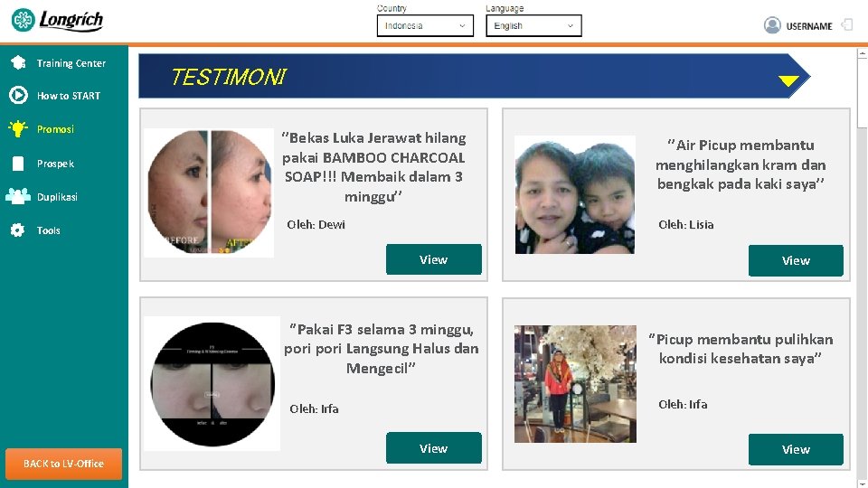This screenshot has height=488, width=868.
Task: View Irfa's F3 pores testimonial
Action: [433, 448]
